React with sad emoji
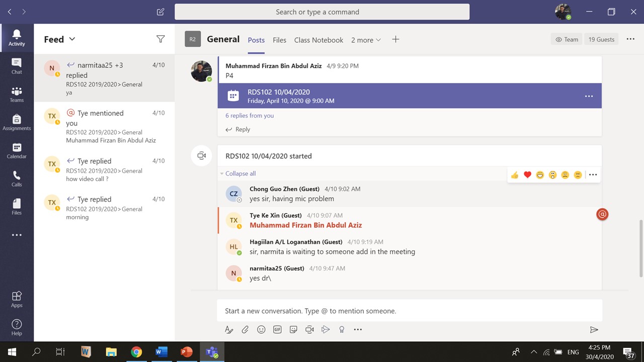 (x=565, y=175)
